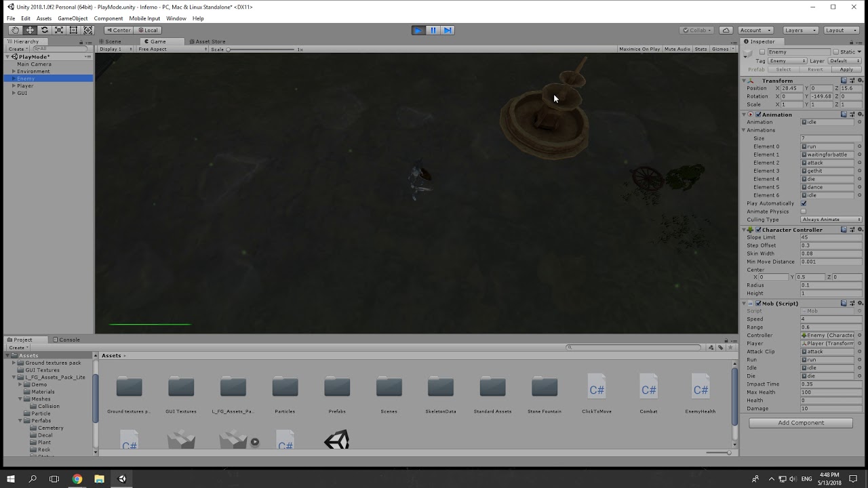Toggle Enemy object active checkbox

click(x=762, y=52)
